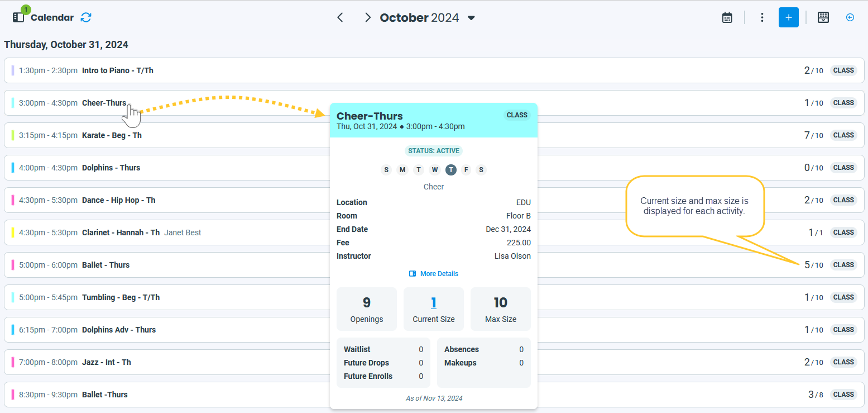Open Tumbling - Beg - T/Th class

click(x=434, y=297)
